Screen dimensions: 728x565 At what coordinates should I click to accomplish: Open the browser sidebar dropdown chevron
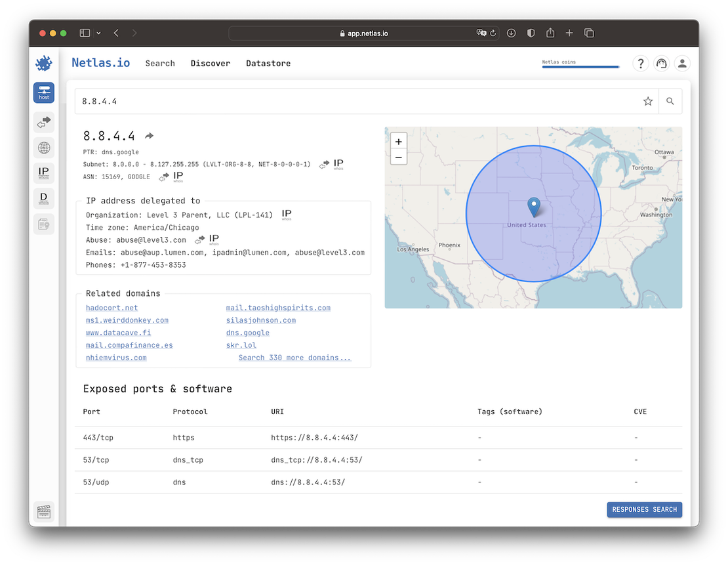coord(98,33)
